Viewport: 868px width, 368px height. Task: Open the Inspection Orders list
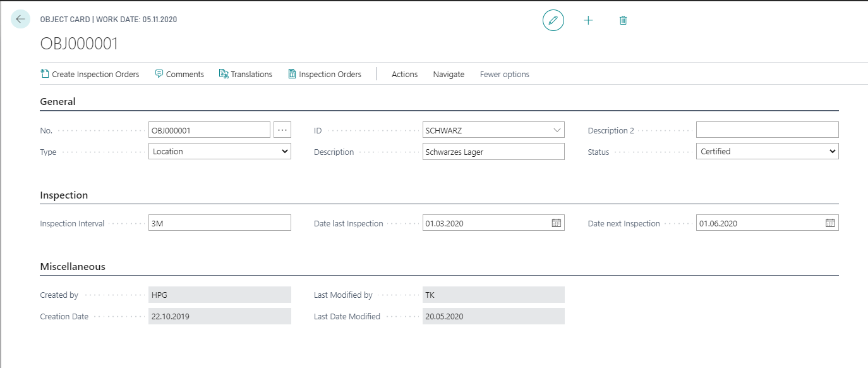click(x=325, y=74)
